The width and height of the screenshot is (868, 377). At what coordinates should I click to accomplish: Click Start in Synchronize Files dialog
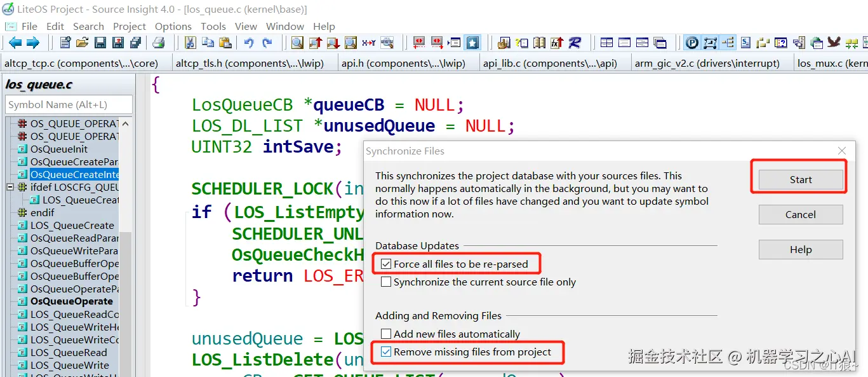[801, 179]
